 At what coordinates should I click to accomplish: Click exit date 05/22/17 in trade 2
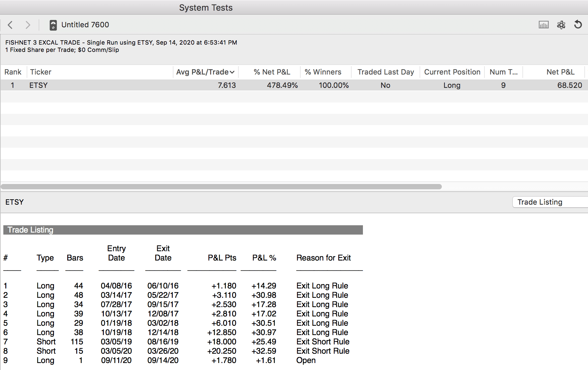[163, 295]
